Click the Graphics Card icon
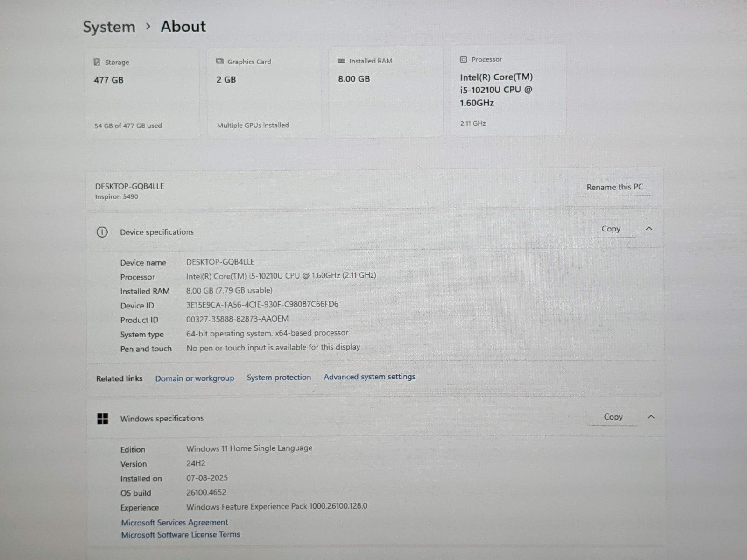The width and height of the screenshot is (747, 560). click(x=219, y=62)
